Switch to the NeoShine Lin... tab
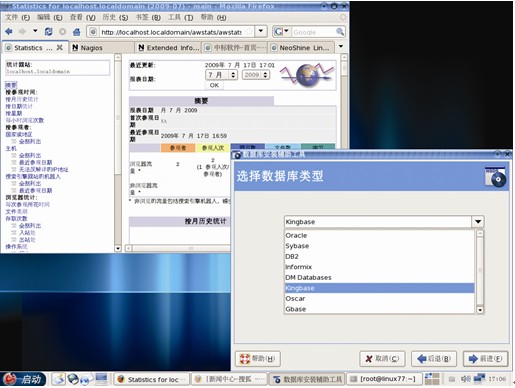 302,48
